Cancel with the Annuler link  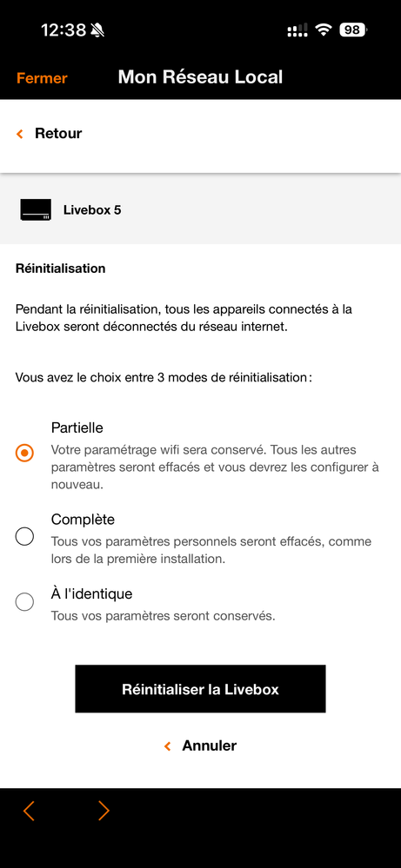[210, 745]
